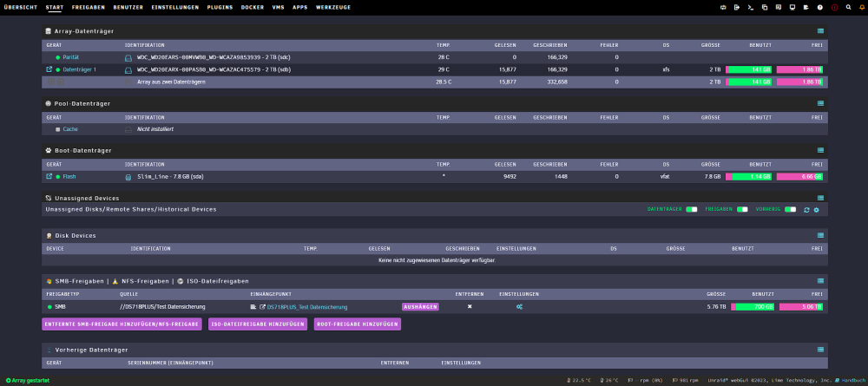Open the terminal icon in top bar
This screenshot has height=386, width=868.
coord(751,8)
